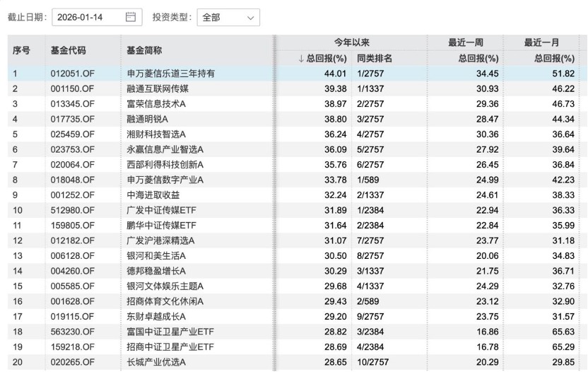Click the 最近一周 总回报(%) header
The image size is (588, 372).
(x=474, y=58)
